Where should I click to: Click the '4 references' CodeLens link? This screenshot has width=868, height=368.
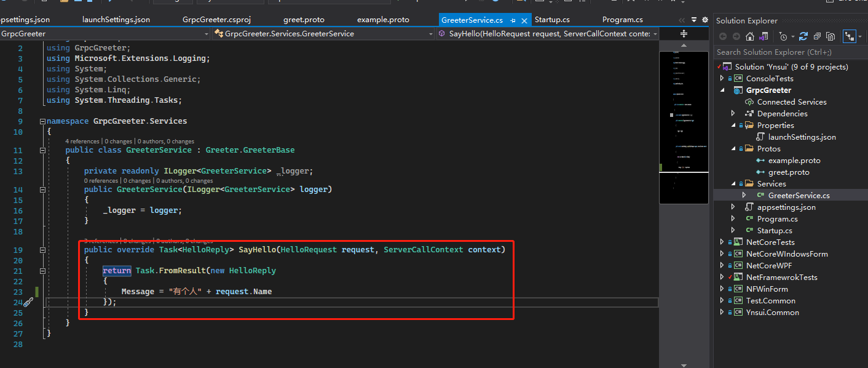pyautogui.click(x=83, y=141)
